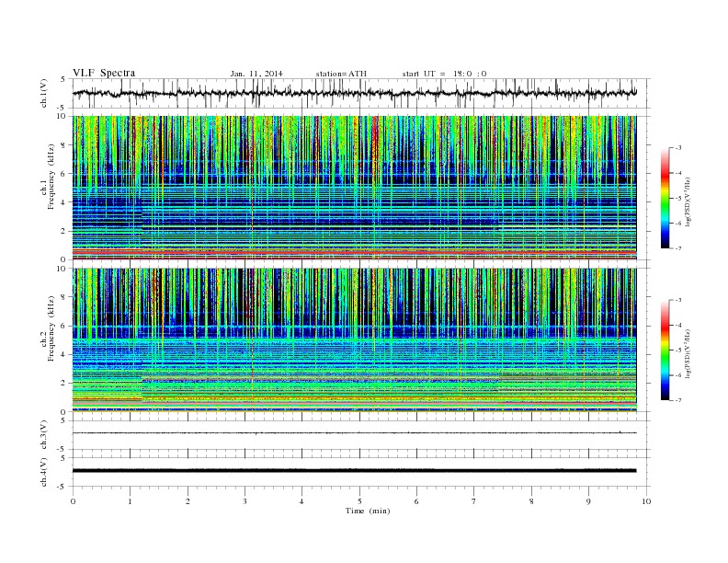The image size is (728, 563).
Task: Click the "5" tick on the time axis
Action: click(x=359, y=501)
